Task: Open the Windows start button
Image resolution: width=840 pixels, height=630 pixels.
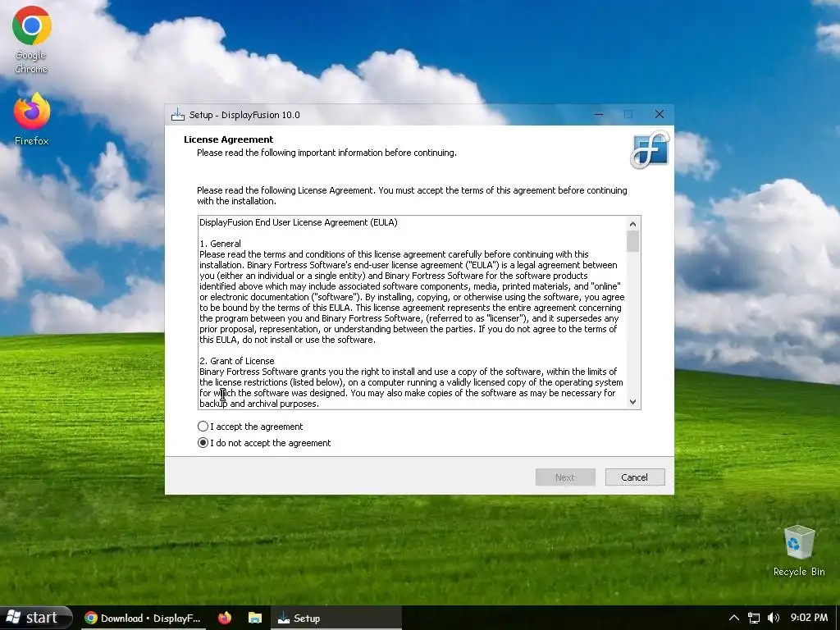Action: pos(36,618)
